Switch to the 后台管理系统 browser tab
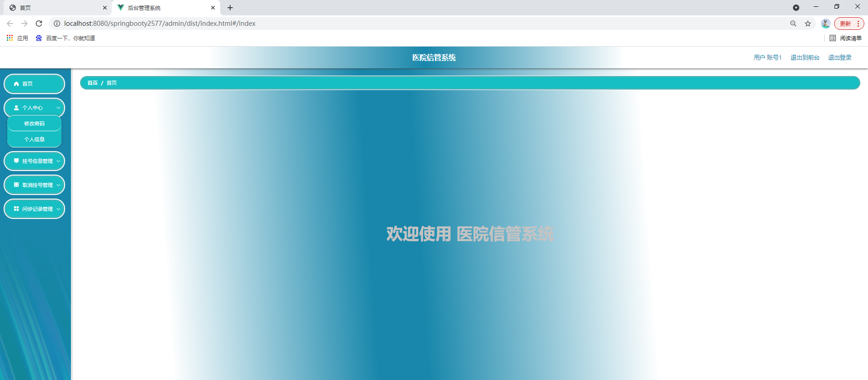Image resolution: width=868 pixels, height=380 pixels. point(166,8)
